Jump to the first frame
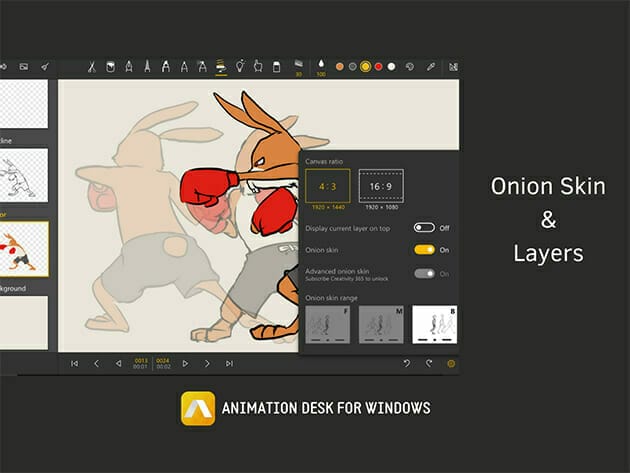 [x=74, y=363]
